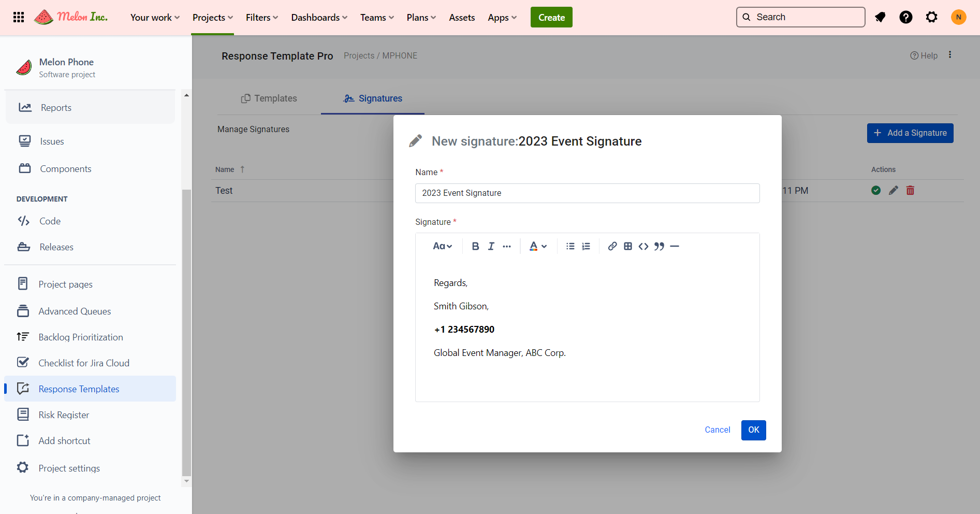Screen dimensions: 980x514
Task: Expand the text styles Aa dropdown
Action: point(442,246)
